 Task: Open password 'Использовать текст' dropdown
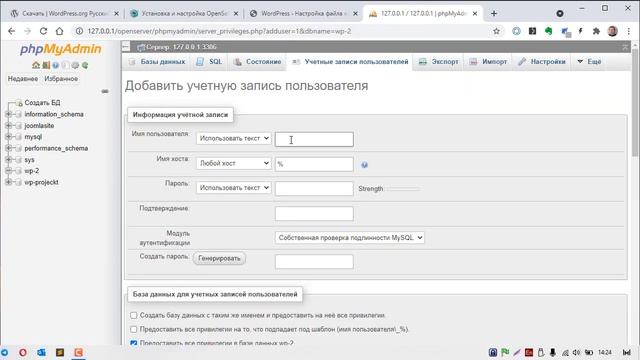tap(233, 188)
